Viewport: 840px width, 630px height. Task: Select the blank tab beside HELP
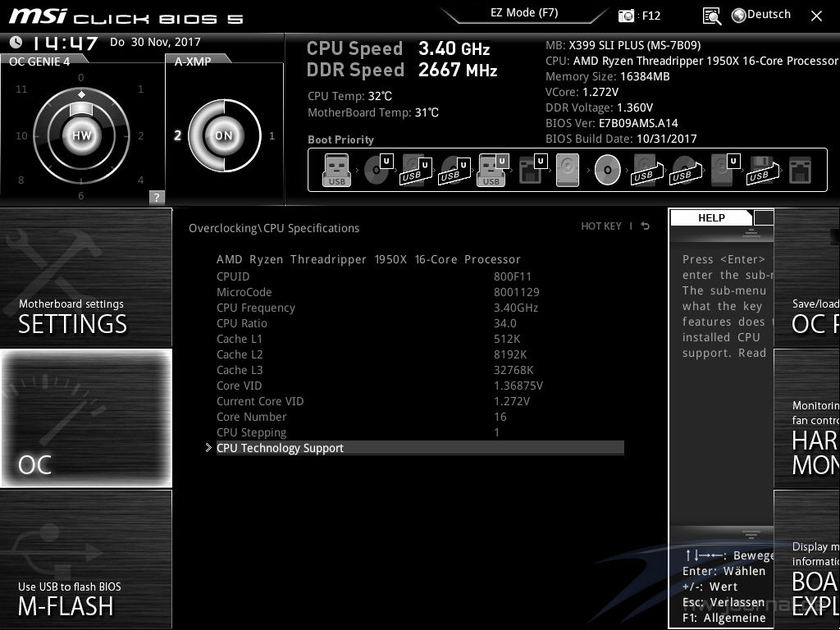click(x=764, y=217)
